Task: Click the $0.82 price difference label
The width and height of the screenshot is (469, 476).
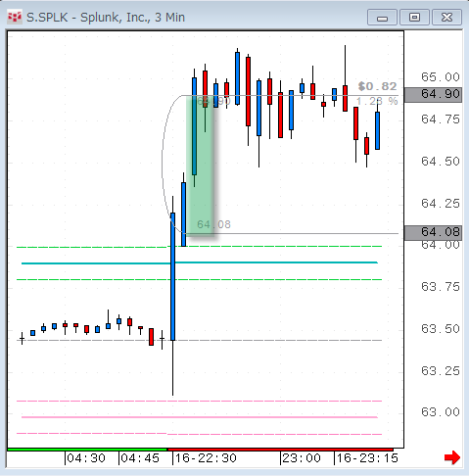Action: coord(377,86)
